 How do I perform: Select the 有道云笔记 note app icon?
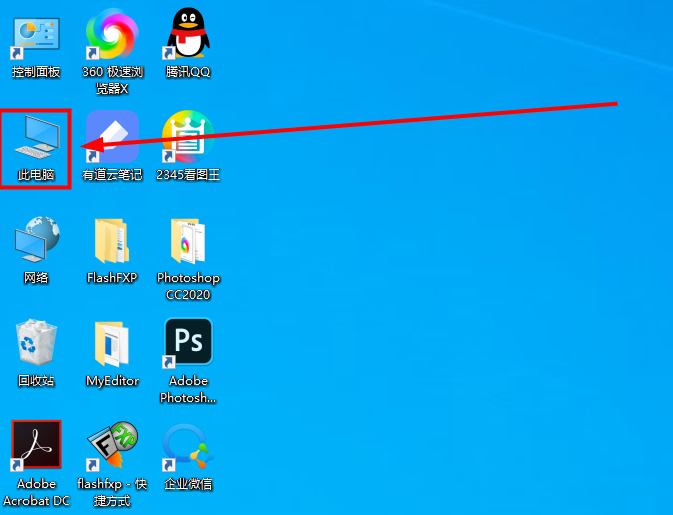(111, 138)
